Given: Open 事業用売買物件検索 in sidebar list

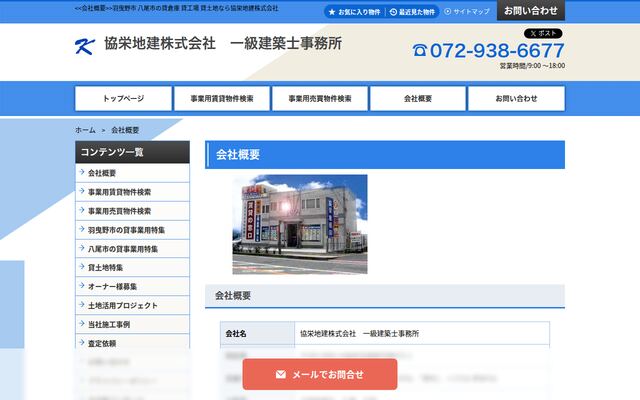Looking at the screenshot, I should (x=132, y=211).
